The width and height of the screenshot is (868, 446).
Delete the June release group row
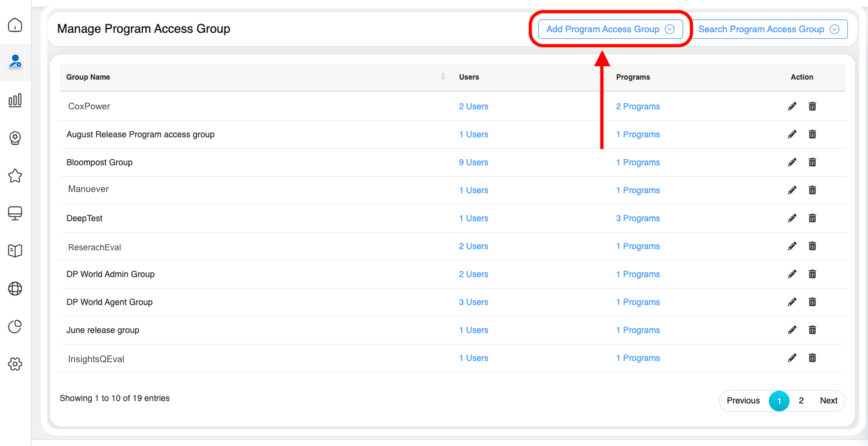coord(812,330)
